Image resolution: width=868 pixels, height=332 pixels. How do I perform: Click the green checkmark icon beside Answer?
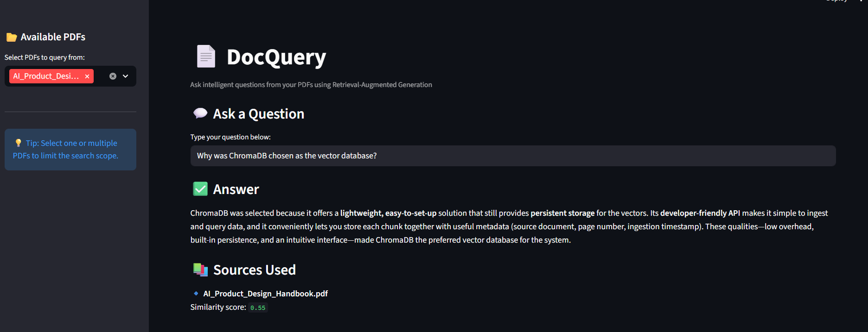click(200, 188)
